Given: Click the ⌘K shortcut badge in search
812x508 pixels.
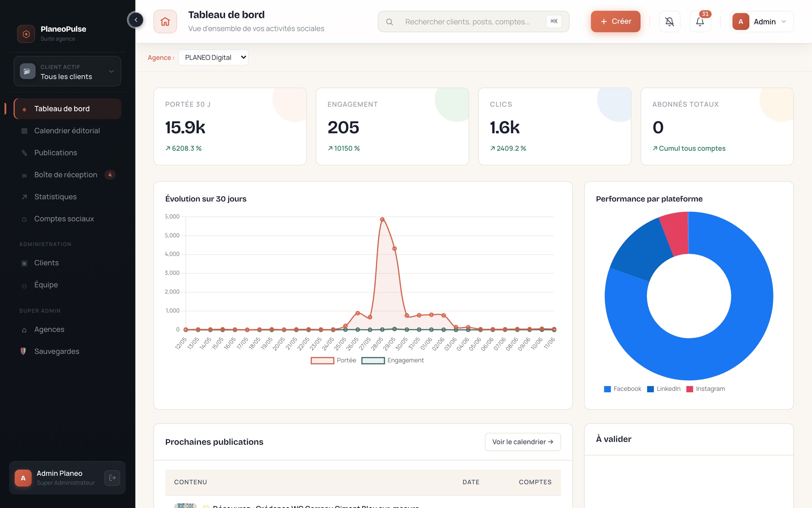Looking at the screenshot, I should [554, 21].
